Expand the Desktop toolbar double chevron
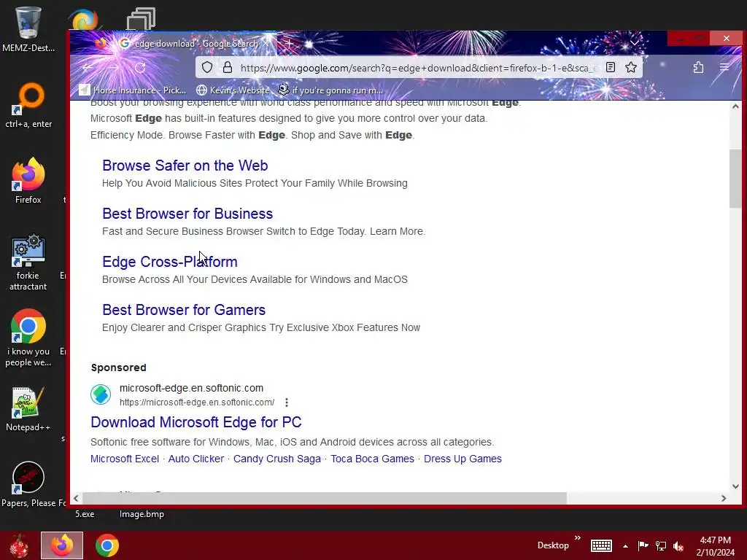Image resolution: width=747 pixels, height=560 pixels. (578, 538)
